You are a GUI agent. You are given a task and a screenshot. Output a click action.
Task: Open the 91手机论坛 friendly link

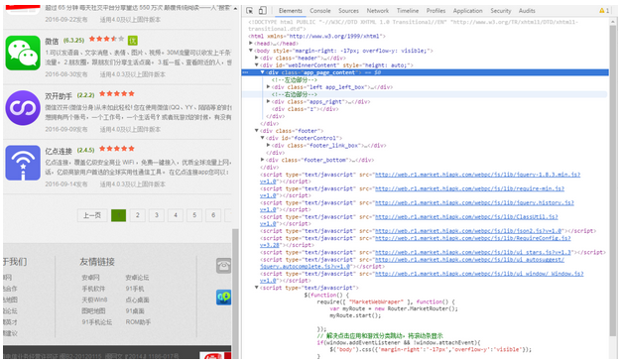(x=97, y=322)
